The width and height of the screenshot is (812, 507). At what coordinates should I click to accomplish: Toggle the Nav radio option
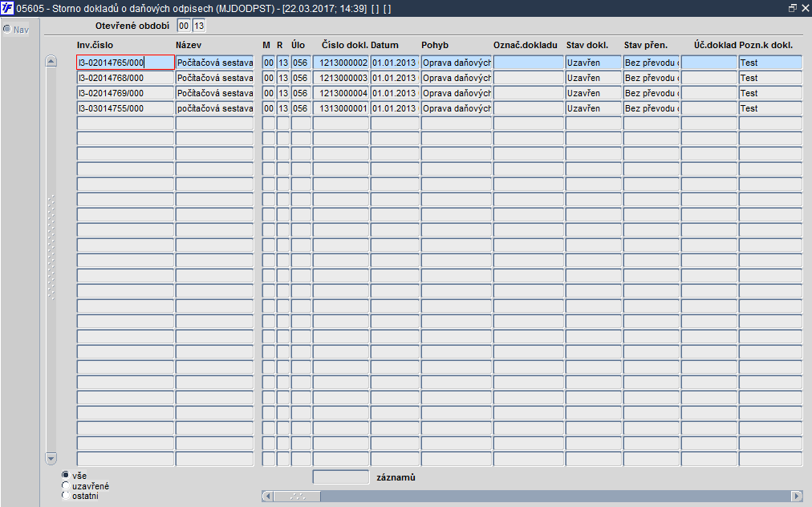pyautogui.click(x=7, y=29)
